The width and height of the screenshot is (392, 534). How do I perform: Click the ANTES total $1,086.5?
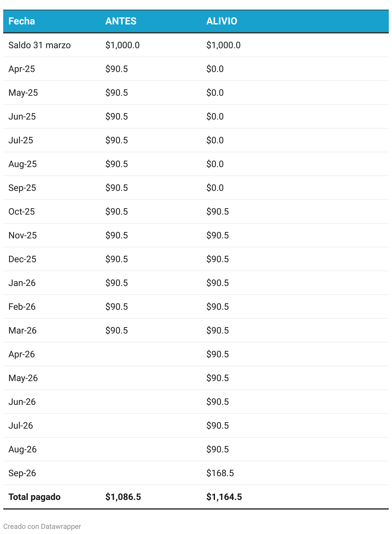pos(123,497)
